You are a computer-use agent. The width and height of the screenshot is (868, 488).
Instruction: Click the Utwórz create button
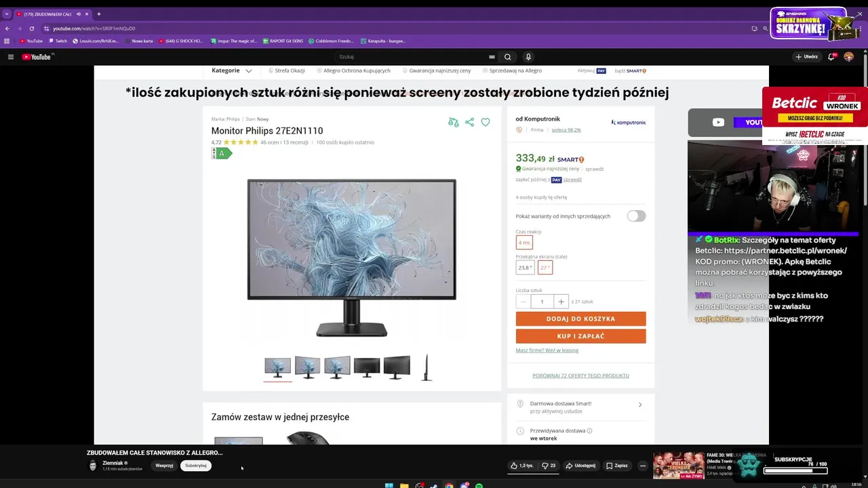(806, 57)
